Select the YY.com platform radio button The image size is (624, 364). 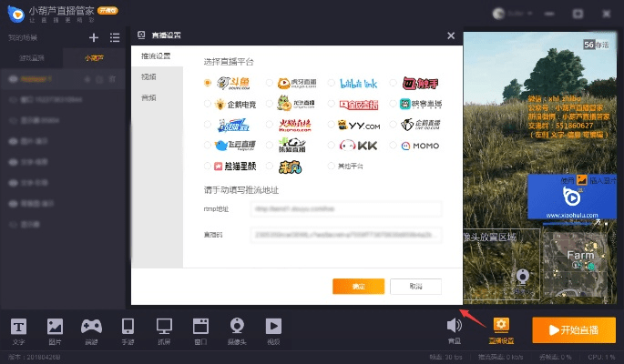point(331,125)
